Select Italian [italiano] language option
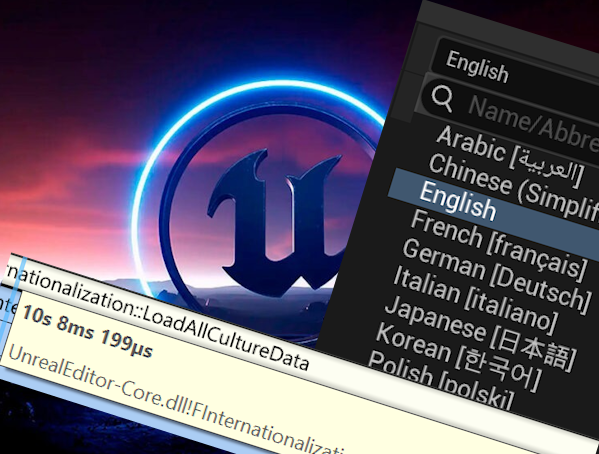The image size is (599, 454). coord(476,299)
